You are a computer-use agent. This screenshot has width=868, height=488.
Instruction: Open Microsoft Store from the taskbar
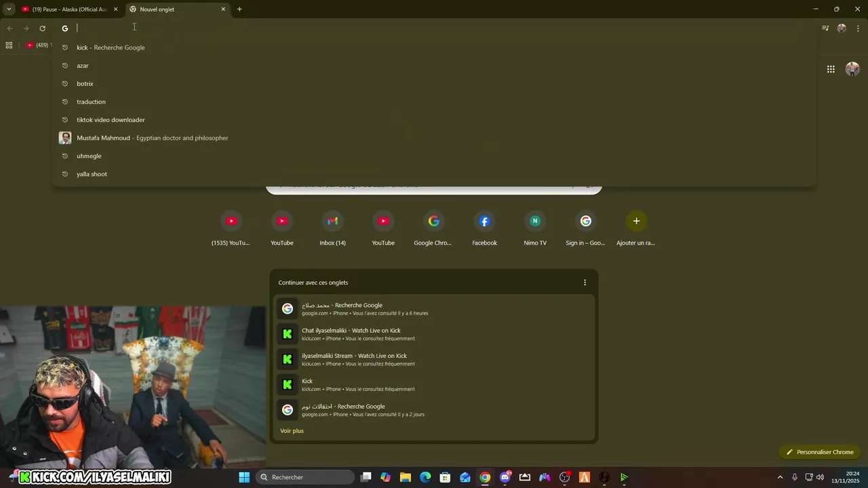445,477
